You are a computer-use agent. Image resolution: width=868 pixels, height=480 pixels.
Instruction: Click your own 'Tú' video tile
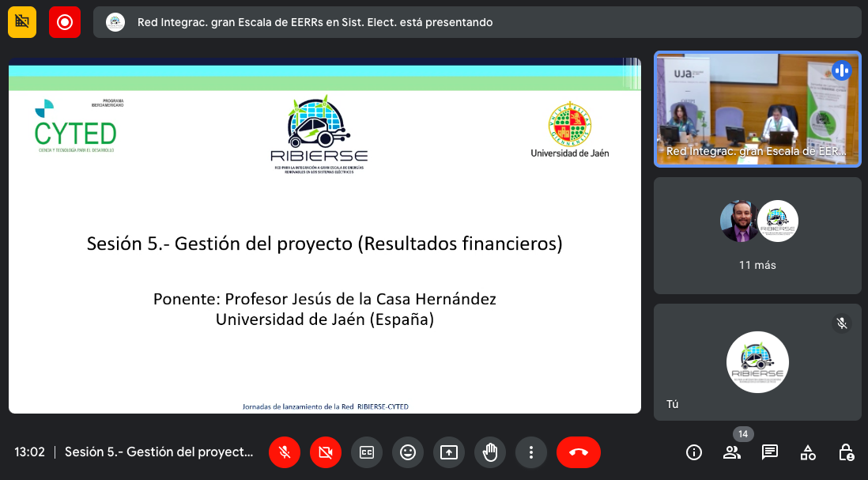pos(757,362)
